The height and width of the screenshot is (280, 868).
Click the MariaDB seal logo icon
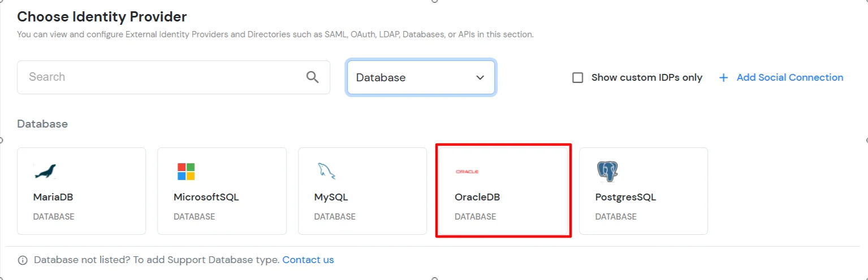tap(45, 171)
